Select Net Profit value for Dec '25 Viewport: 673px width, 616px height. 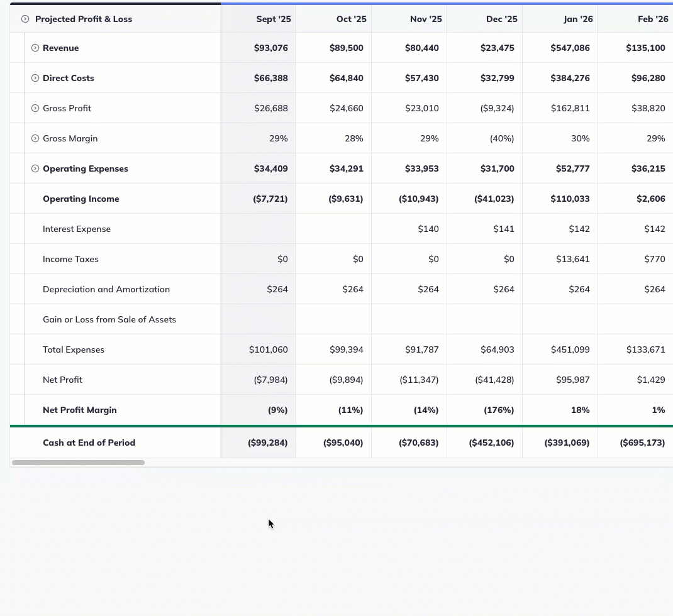click(494, 380)
